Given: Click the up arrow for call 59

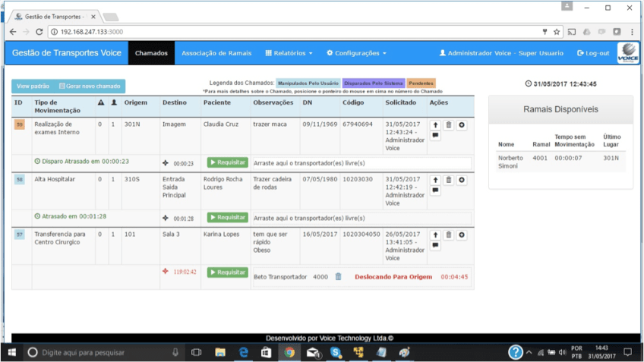Looking at the screenshot, I should tap(435, 125).
